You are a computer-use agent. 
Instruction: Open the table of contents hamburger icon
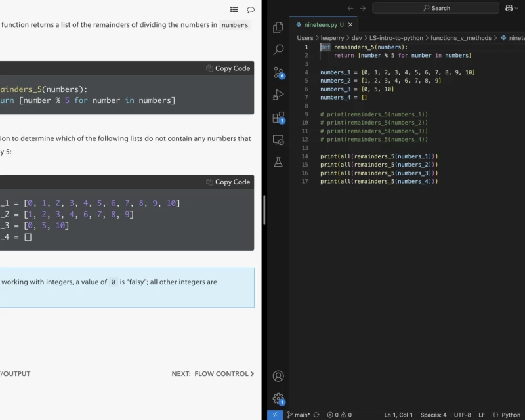pos(234,8)
